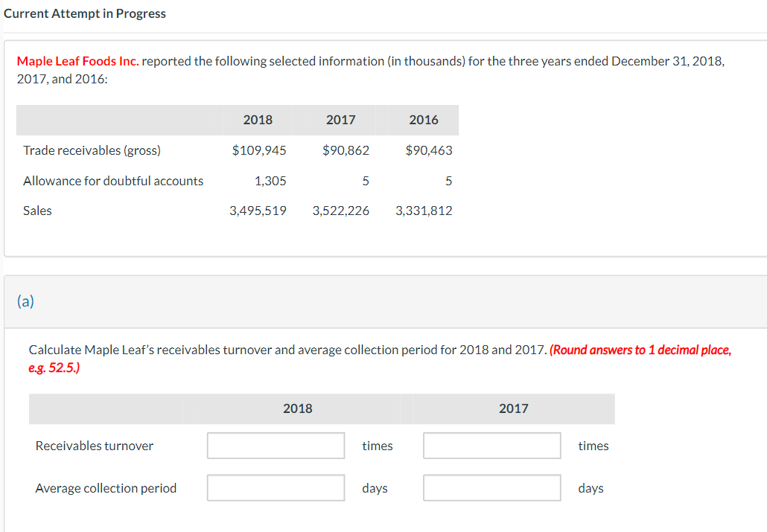
Task: Click the 'Receivables turnover' row label
Action: 95,446
